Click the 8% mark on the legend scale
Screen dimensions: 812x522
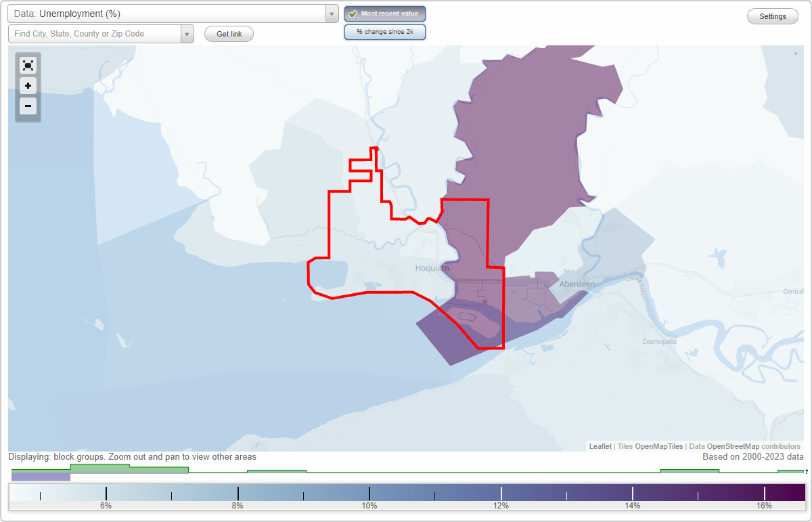(238, 506)
